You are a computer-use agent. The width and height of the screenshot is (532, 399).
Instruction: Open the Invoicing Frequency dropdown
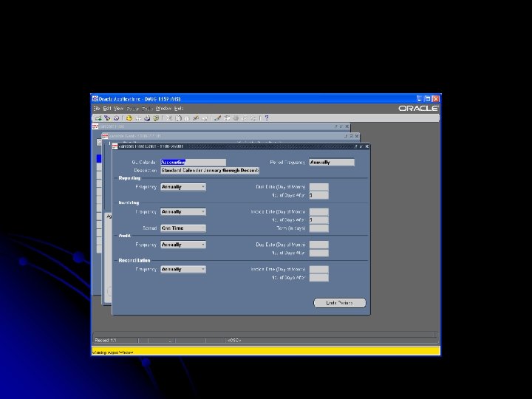[183, 212]
